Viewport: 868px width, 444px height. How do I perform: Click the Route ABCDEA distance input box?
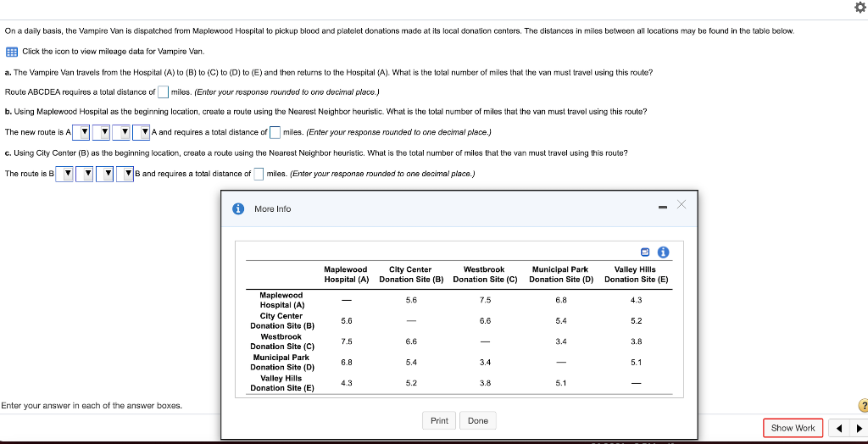point(163,92)
